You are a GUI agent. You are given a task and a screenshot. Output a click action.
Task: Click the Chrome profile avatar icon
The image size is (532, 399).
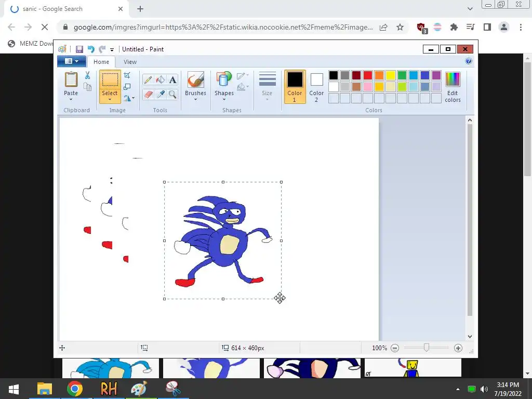click(x=504, y=27)
